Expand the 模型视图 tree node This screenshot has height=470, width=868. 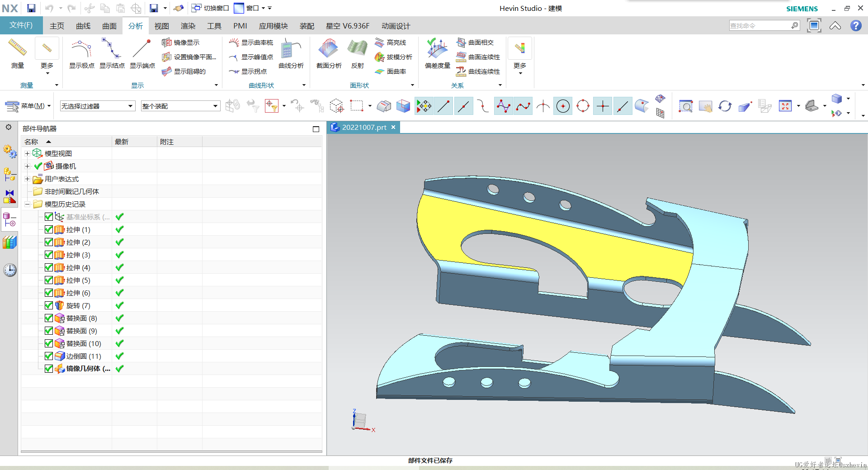pos(27,154)
